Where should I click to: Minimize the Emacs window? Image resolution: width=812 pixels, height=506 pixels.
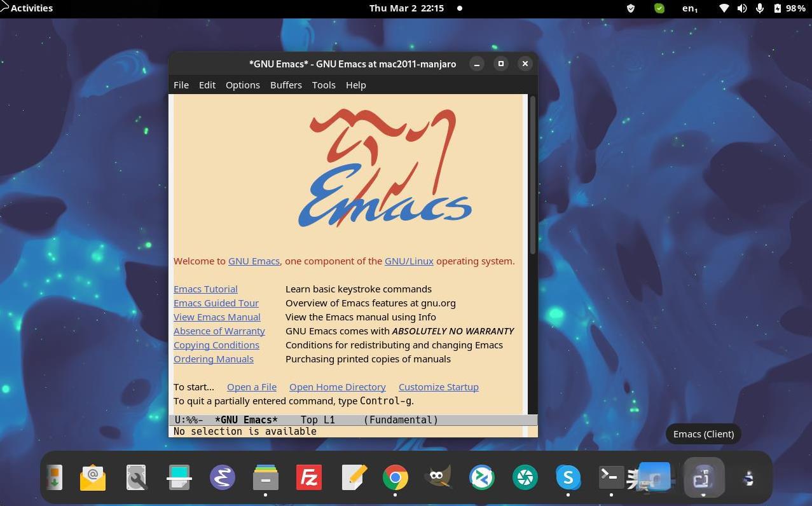(x=477, y=64)
